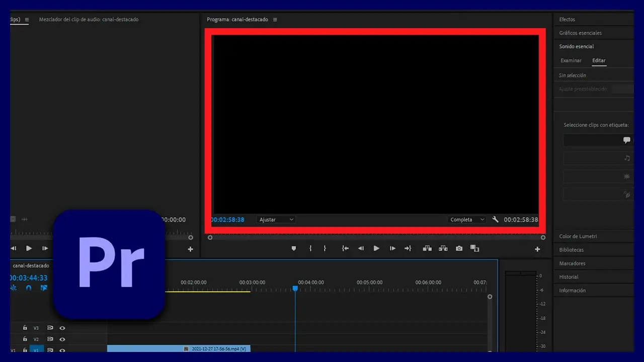
Task: Open the Source monitor button editor plus
Action: point(190,249)
